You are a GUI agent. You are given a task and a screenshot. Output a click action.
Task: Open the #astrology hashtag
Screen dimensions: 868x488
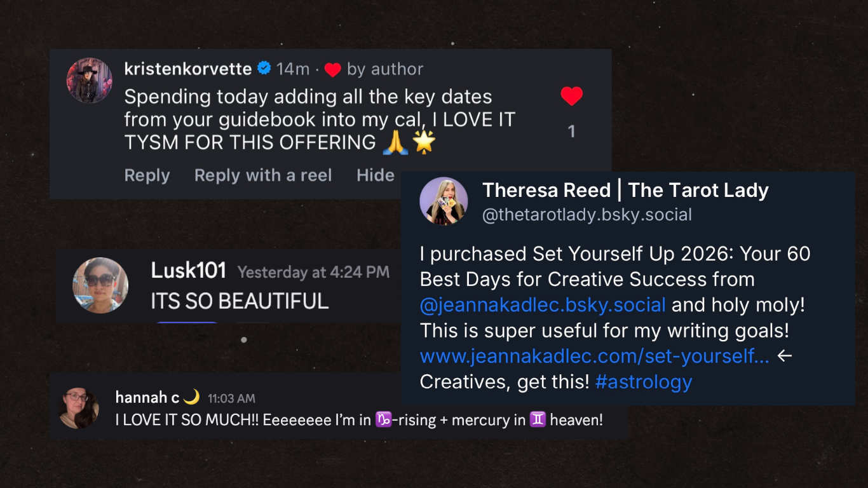(643, 382)
